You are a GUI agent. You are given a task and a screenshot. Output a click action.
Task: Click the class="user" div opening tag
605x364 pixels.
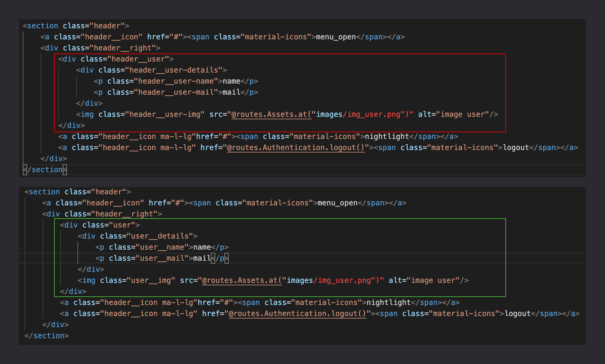100,225
